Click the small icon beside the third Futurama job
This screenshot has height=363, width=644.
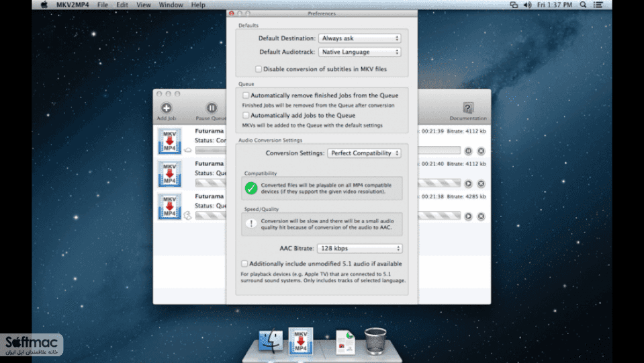[x=188, y=215]
